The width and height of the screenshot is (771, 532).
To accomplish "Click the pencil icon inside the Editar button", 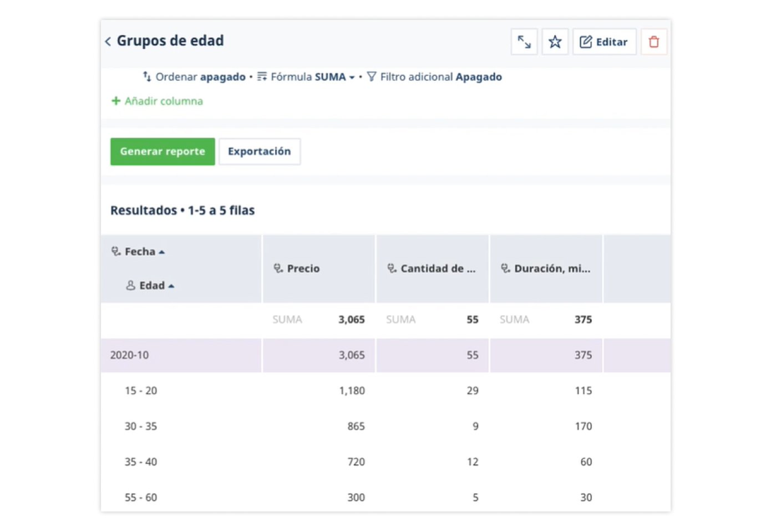I will pos(586,41).
